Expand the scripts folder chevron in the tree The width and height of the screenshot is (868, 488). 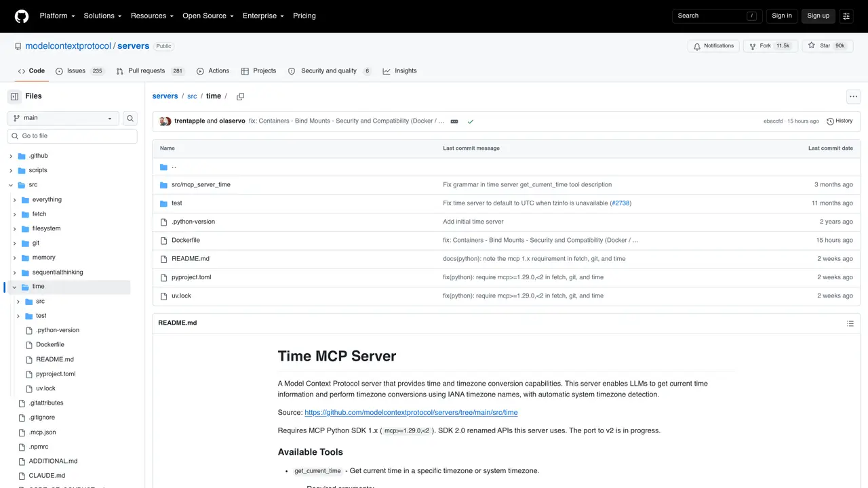pyautogui.click(x=11, y=171)
